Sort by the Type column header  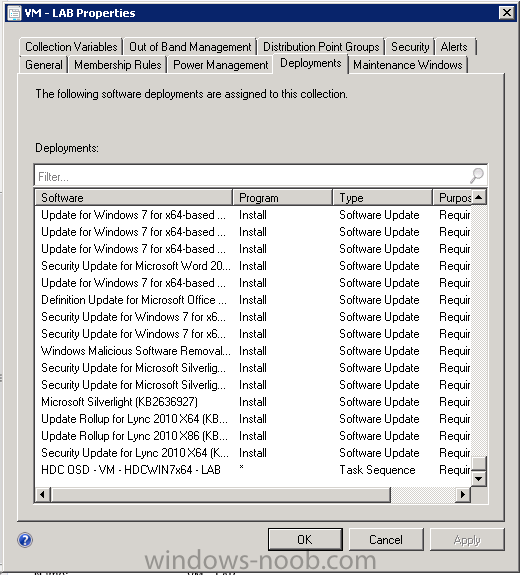pos(382,198)
